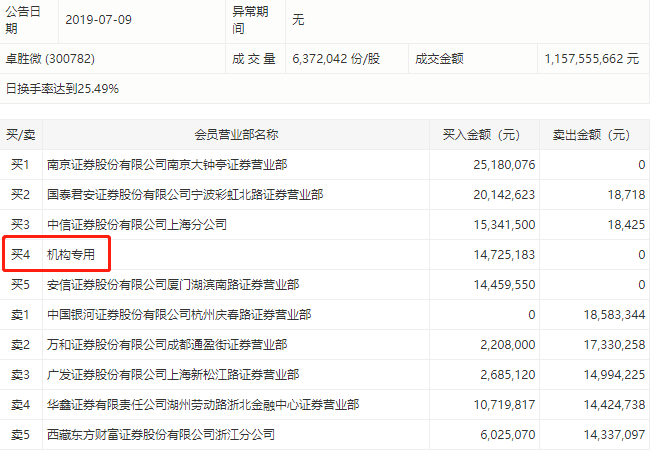Screen dimensions: 661x453
Task: Click the 买1 rank cell
Action: coord(20,165)
